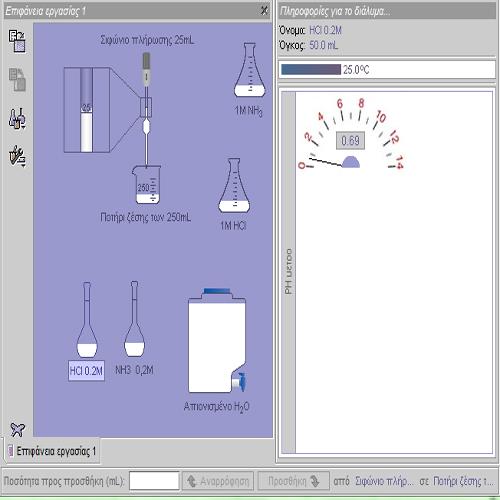Close the Επιφάνεια εργασίας 1 workbench panel
Screen dimensions: 500x500
tap(264, 11)
